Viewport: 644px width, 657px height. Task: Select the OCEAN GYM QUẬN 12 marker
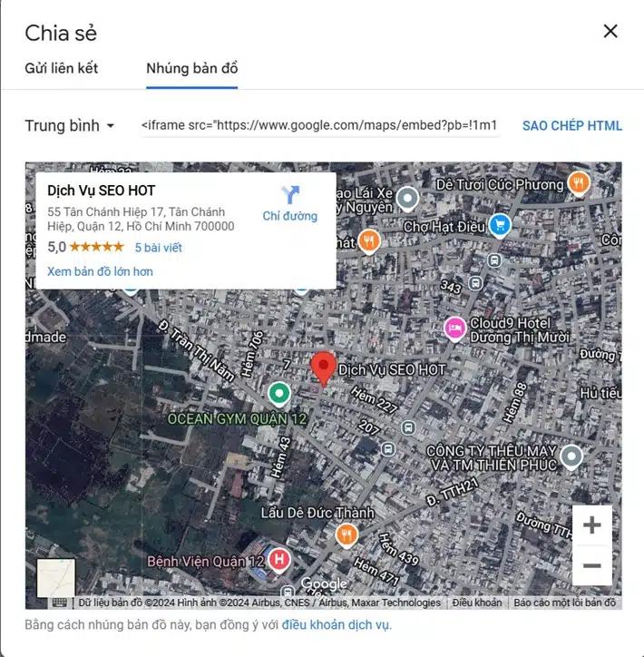[x=278, y=395]
